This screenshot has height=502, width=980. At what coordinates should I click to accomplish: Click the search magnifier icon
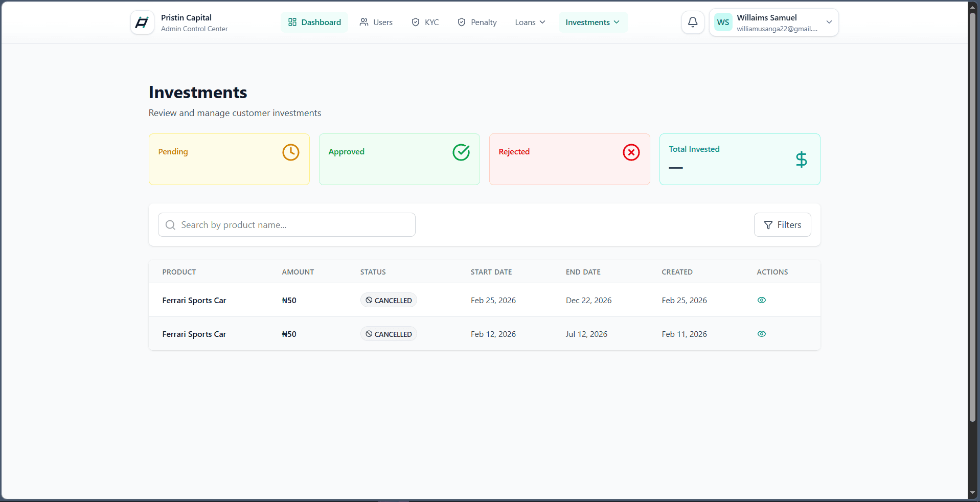(171, 225)
